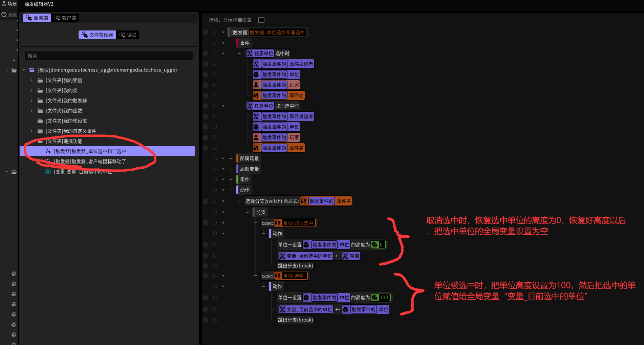This screenshot has width=644, height=345.
Task: Click the trigger icon beside 触发器_单位选中和非选中
Action: point(48,151)
